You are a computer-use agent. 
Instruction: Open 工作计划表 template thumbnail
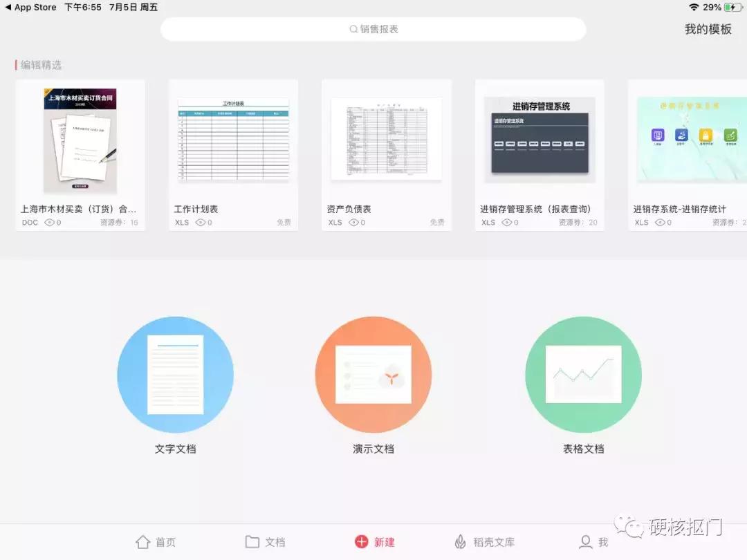234,140
